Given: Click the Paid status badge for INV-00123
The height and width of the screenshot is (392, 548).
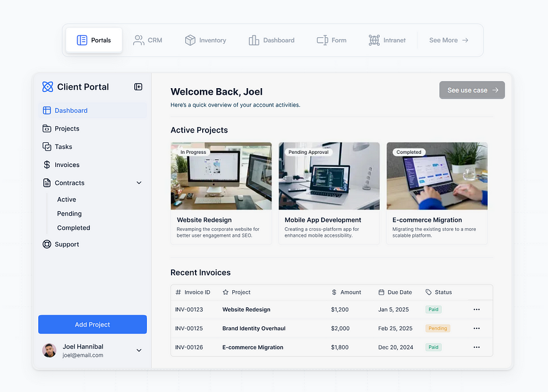Looking at the screenshot, I should tap(433, 310).
